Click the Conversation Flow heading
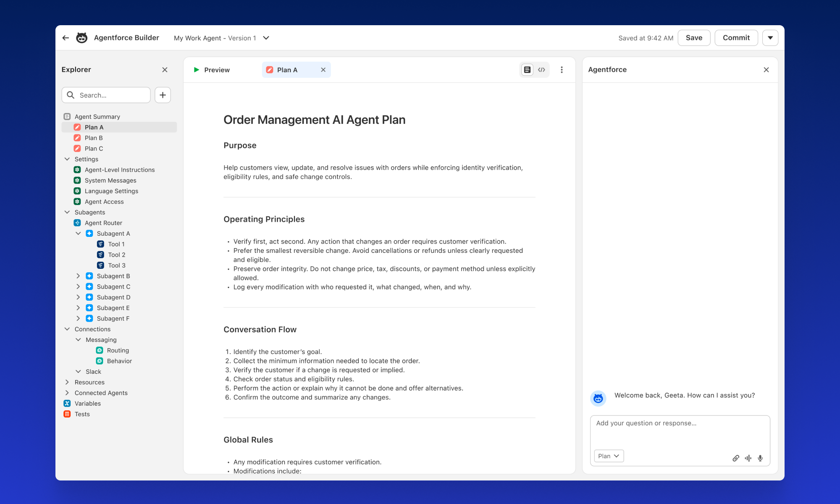840x504 pixels. [260, 330]
